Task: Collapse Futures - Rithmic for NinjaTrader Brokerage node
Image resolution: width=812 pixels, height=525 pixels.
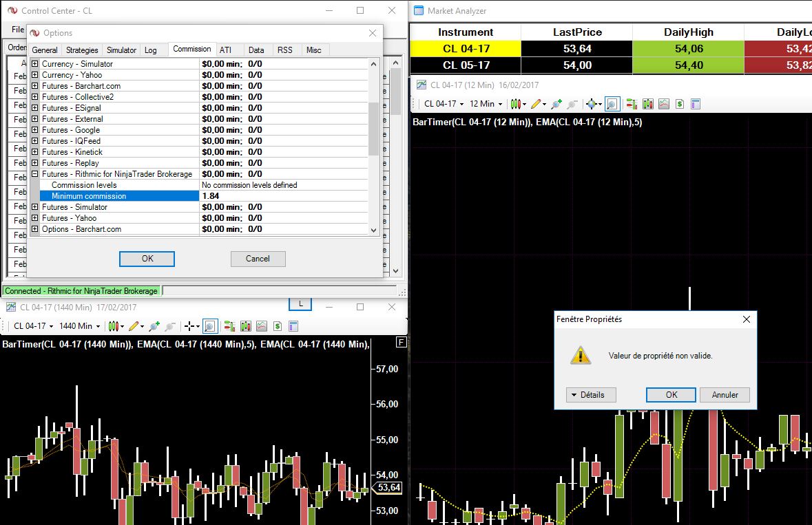Action: [34, 174]
